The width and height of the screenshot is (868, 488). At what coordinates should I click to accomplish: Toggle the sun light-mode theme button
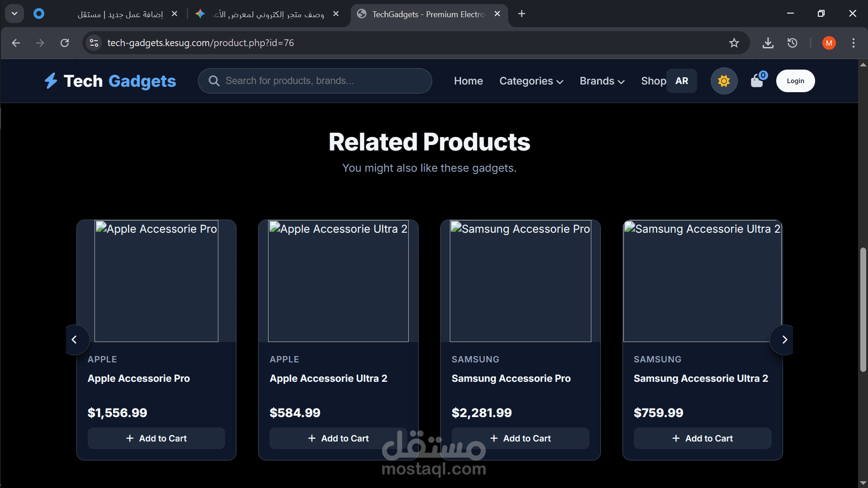coord(724,81)
